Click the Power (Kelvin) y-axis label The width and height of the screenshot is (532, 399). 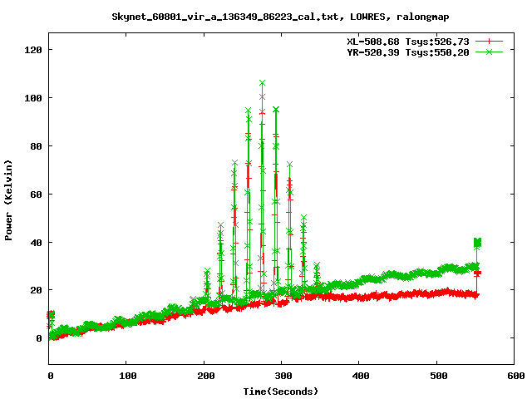(8, 200)
